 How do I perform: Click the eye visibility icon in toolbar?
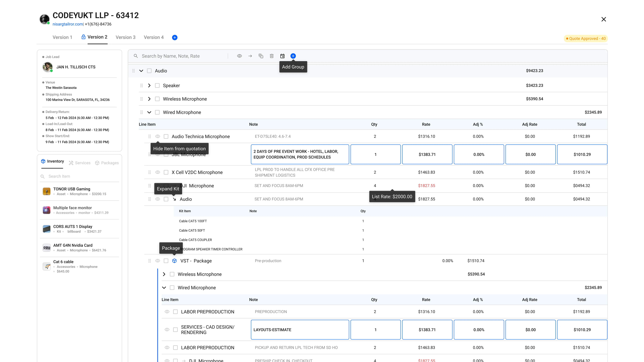point(239,56)
